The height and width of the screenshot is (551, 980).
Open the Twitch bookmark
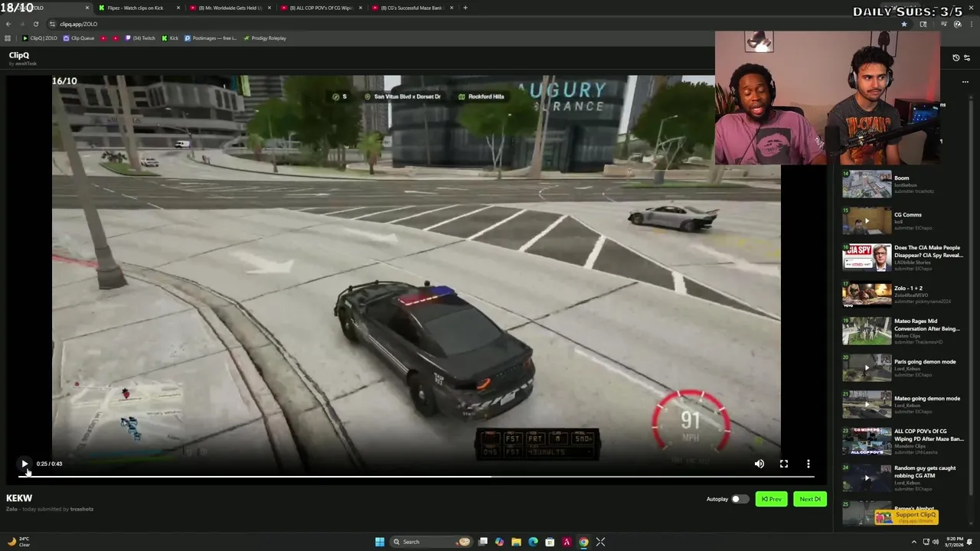click(x=140, y=38)
